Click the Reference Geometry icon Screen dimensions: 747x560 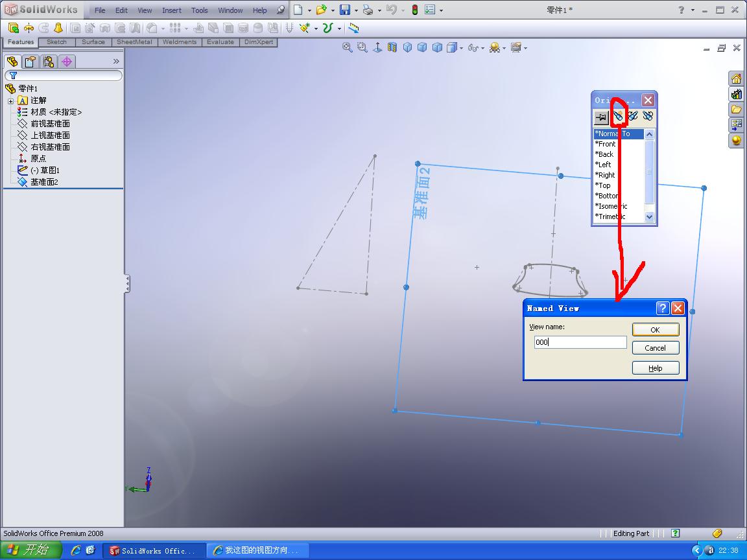click(x=305, y=28)
